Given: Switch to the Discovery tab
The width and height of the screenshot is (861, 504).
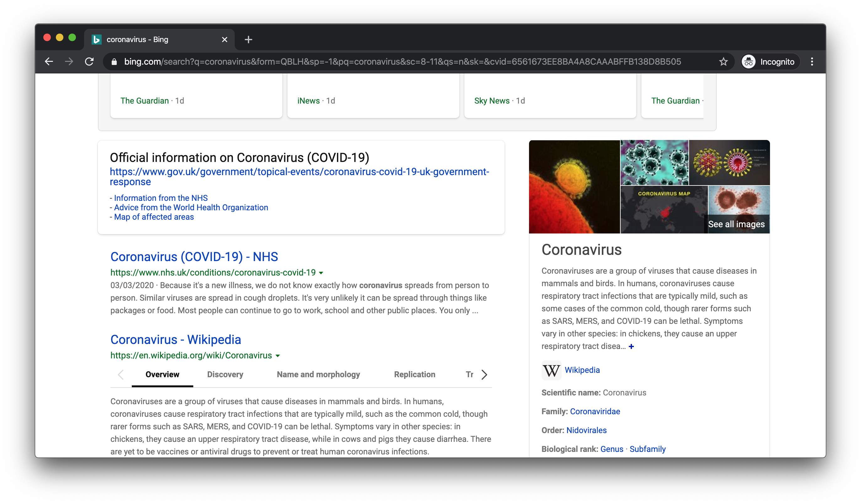Looking at the screenshot, I should 225,374.
